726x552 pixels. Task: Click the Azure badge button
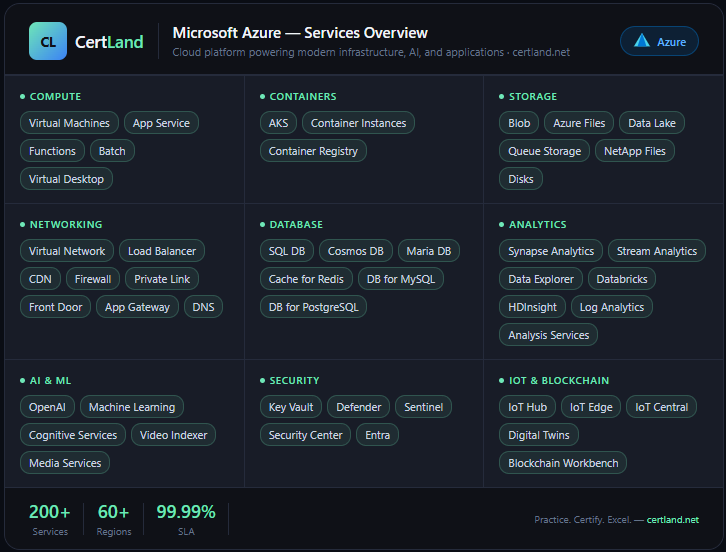[659, 41]
